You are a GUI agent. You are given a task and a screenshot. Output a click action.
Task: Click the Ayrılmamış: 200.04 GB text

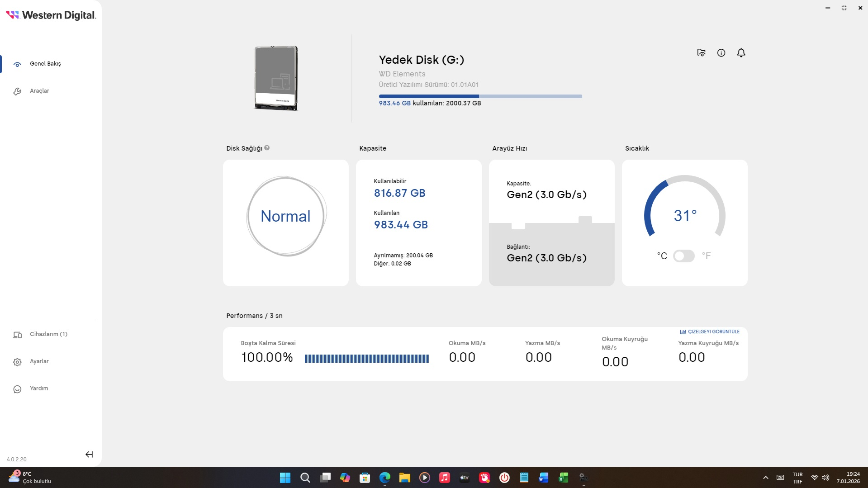coord(403,256)
